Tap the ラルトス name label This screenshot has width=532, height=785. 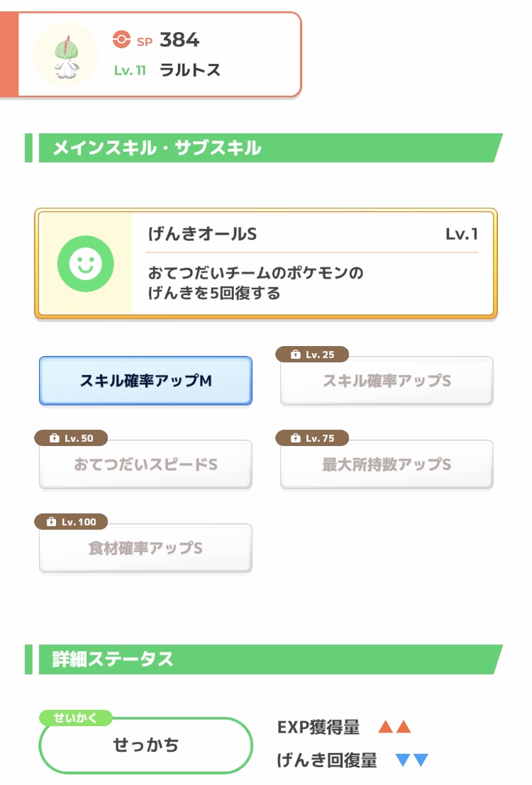pyautogui.click(x=190, y=70)
